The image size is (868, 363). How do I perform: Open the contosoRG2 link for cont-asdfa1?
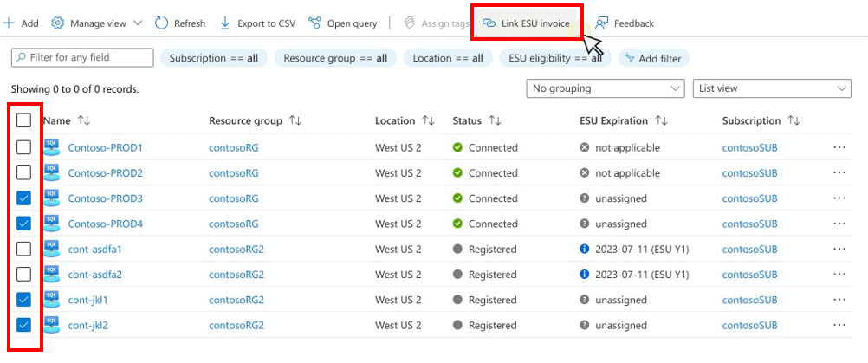236,250
